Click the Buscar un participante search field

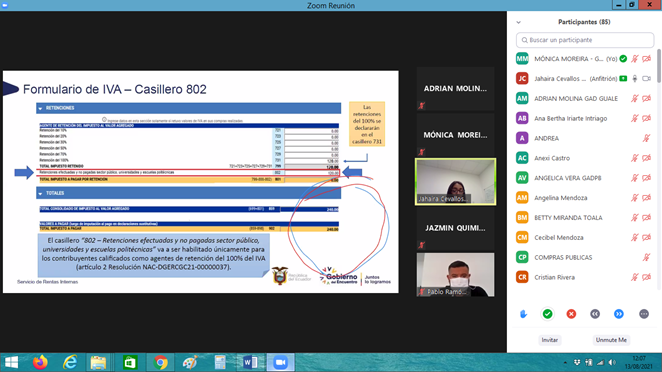[585, 40]
